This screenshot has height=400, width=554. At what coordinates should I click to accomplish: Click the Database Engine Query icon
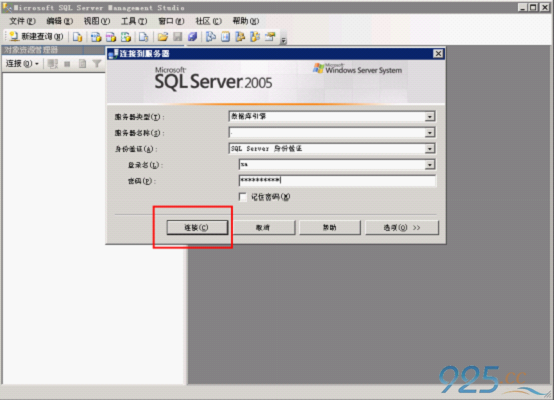pos(77,36)
